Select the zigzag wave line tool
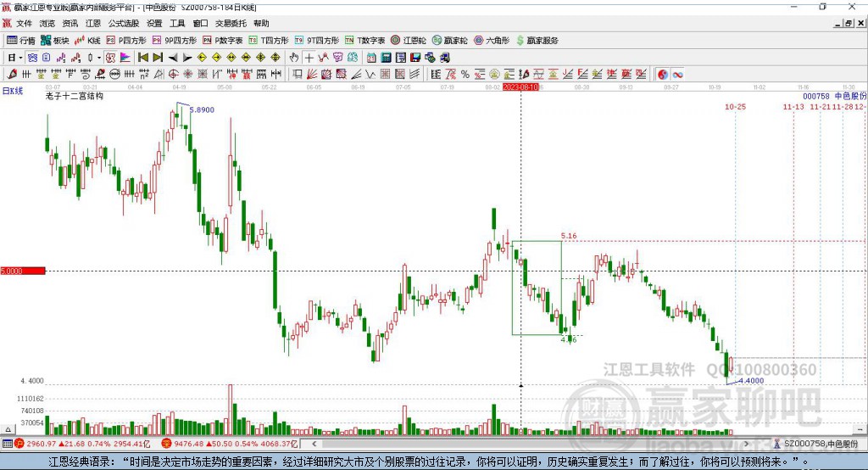 (371, 74)
